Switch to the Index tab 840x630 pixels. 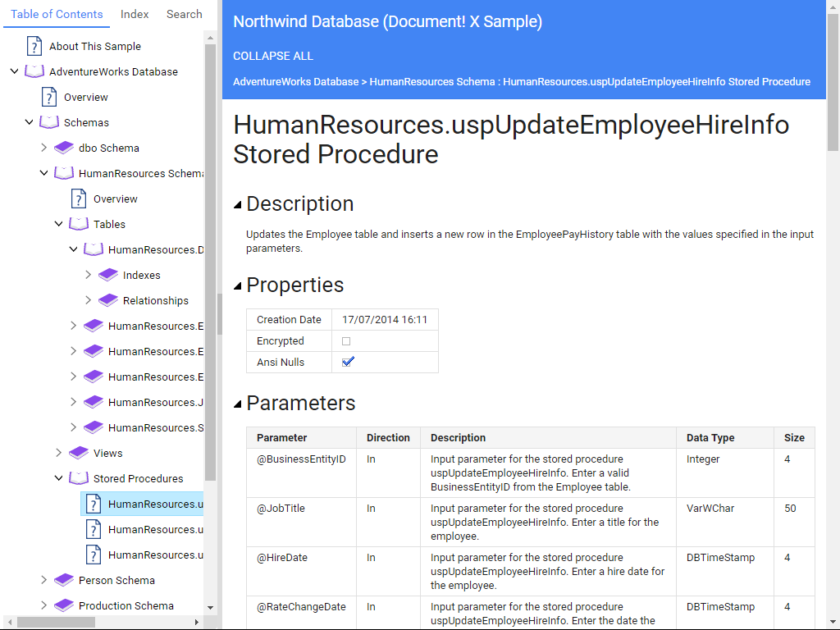[x=135, y=15]
